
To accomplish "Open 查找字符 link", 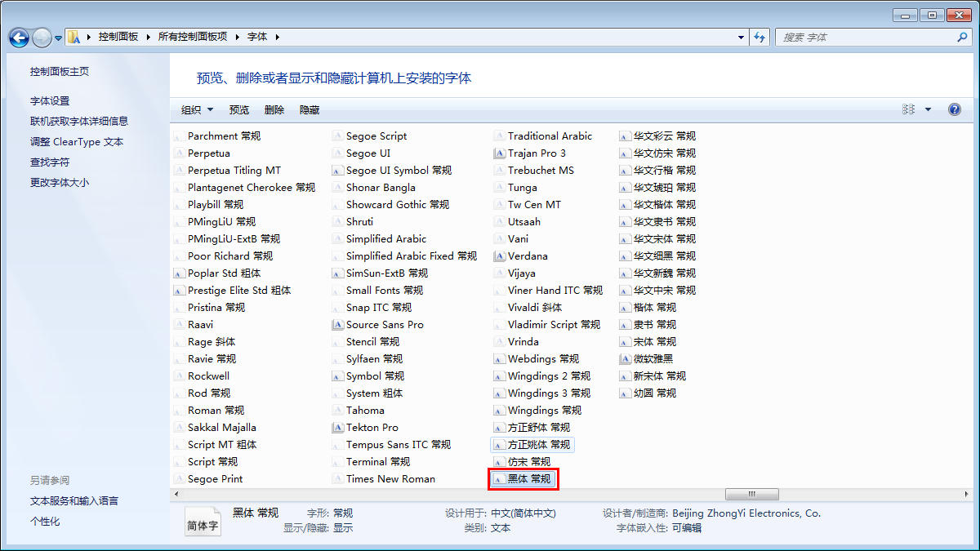I will [50, 162].
